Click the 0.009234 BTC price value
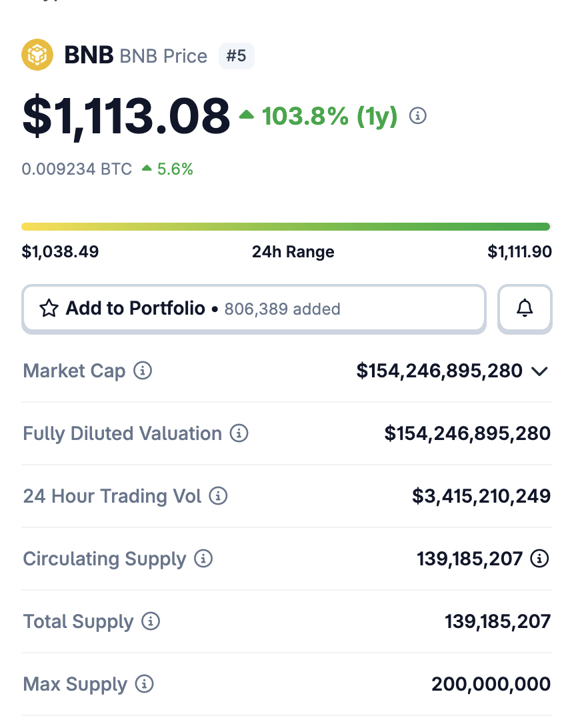580x728 pixels. (77, 169)
